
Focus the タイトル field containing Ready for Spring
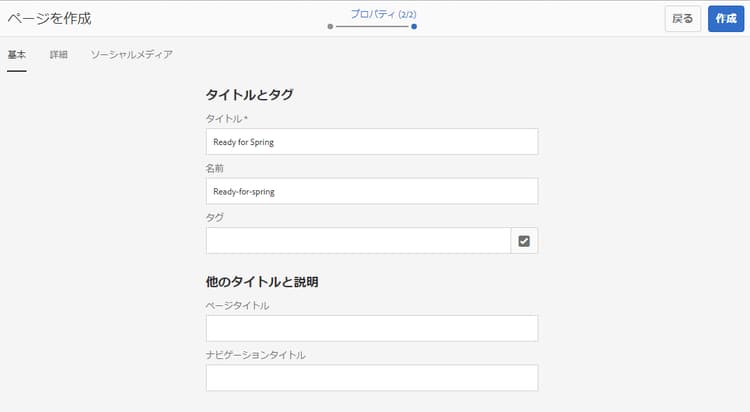click(x=372, y=142)
